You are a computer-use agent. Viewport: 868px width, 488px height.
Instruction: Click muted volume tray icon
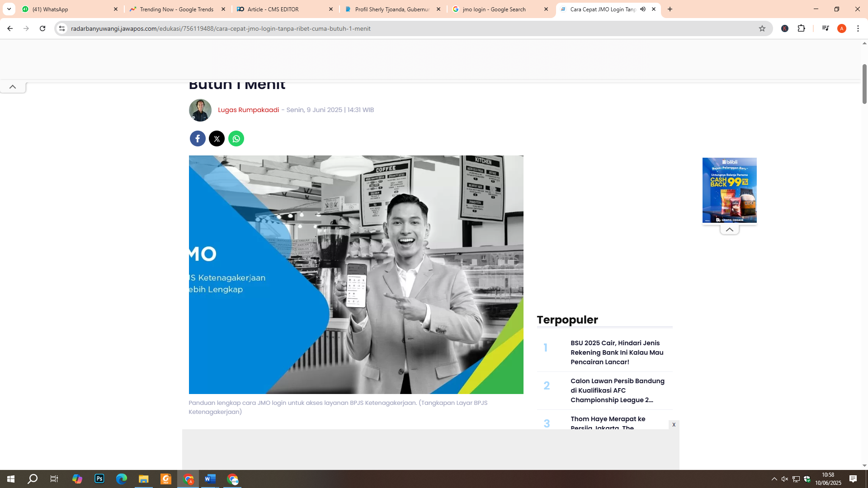coord(785,479)
